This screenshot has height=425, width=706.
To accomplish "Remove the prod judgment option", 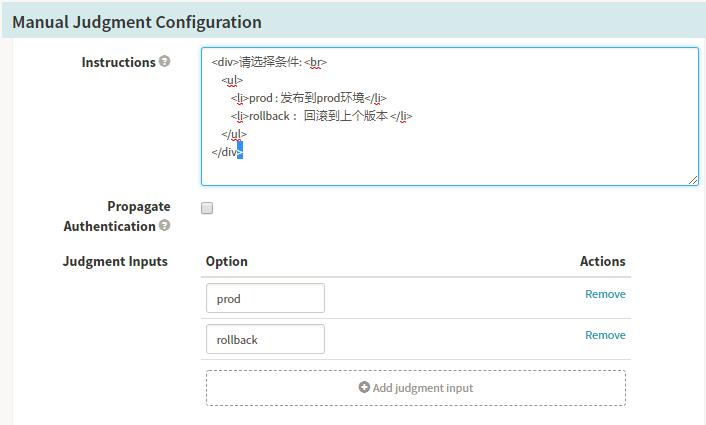I will coord(605,294).
